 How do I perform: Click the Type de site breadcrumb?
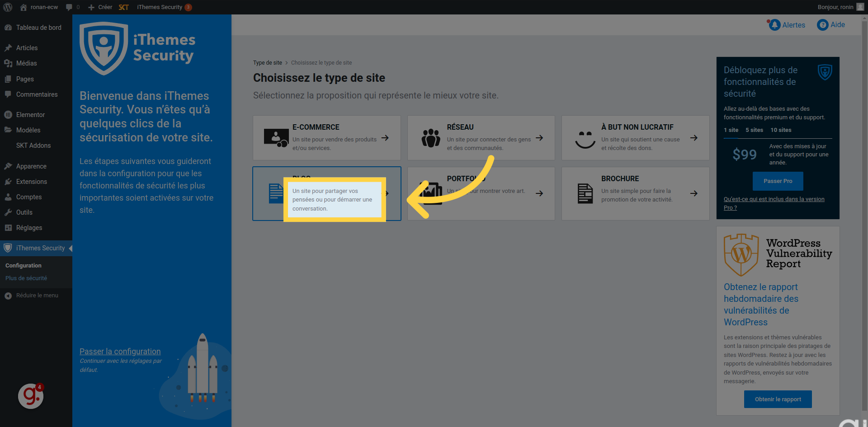(x=268, y=63)
